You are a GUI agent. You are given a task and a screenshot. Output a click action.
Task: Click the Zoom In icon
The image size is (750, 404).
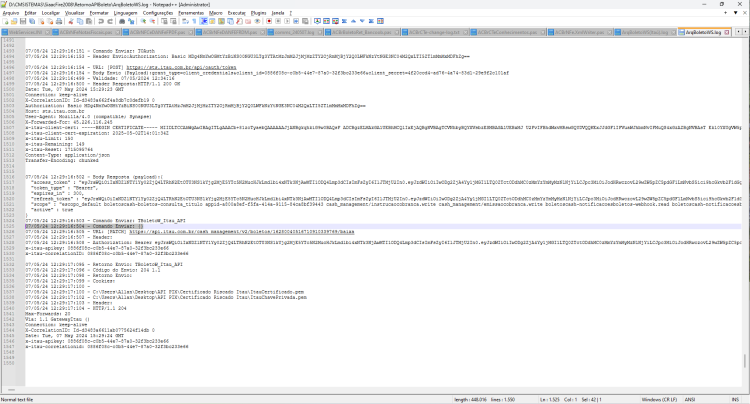pos(143,21)
